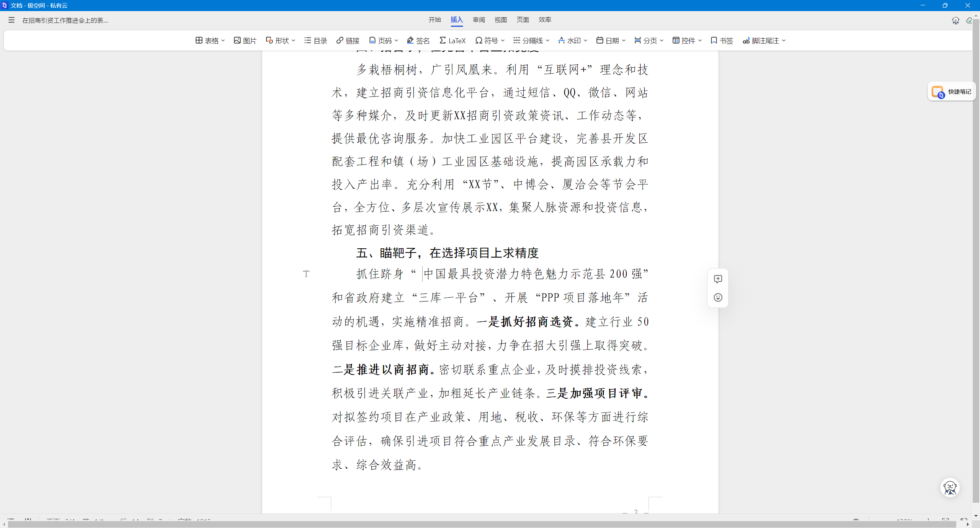Insert a table of contents
The image size is (980, 528).
click(315, 40)
